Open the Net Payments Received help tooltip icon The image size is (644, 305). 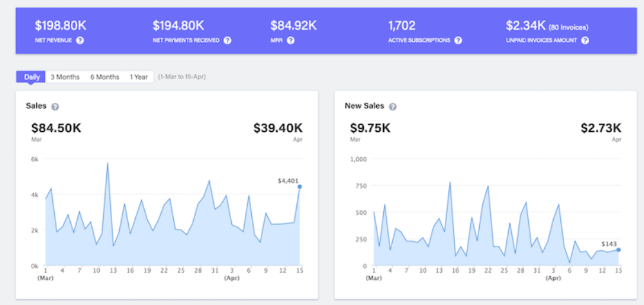[x=227, y=41]
